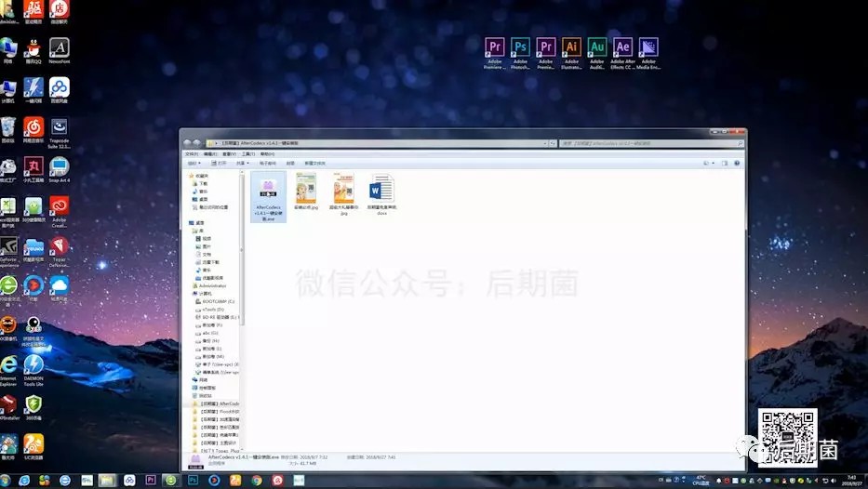
Task: Select the AfterCodecs v1.4.1 installer exe file
Action: (x=269, y=197)
